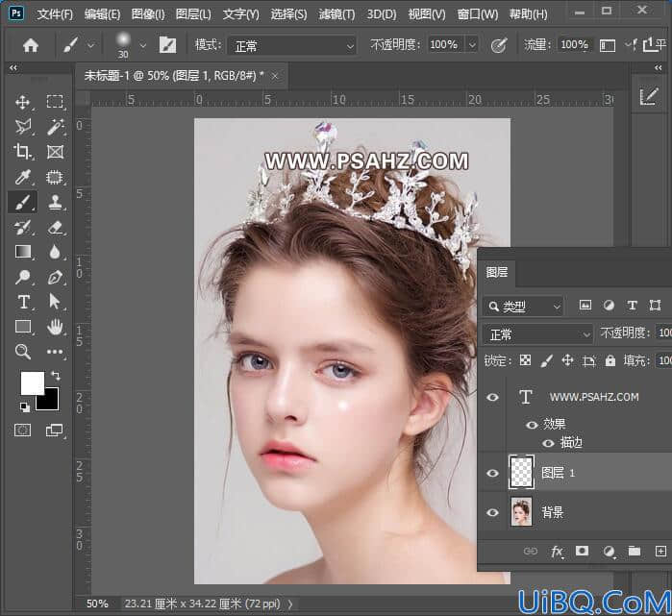Select the Magic Wand tool

[55, 127]
